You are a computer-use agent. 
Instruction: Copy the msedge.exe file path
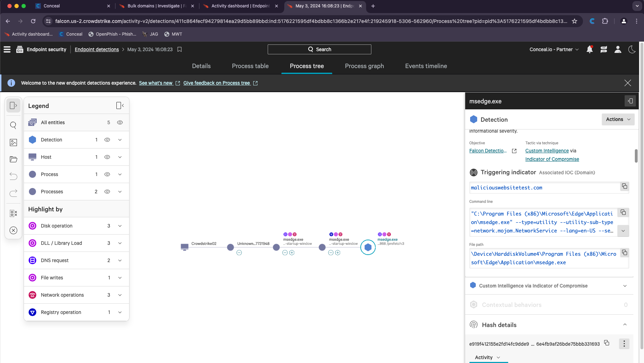(x=625, y=253)
